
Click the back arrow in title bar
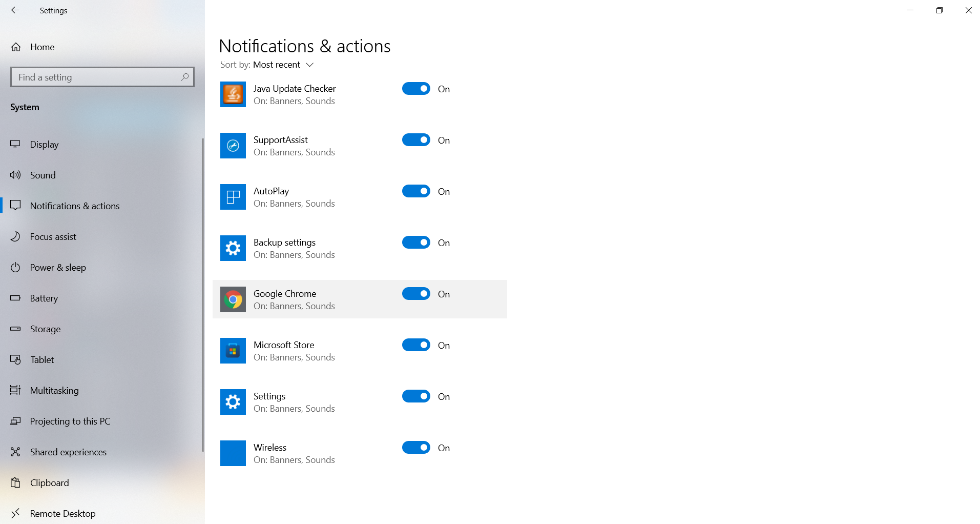pos(15,10)
